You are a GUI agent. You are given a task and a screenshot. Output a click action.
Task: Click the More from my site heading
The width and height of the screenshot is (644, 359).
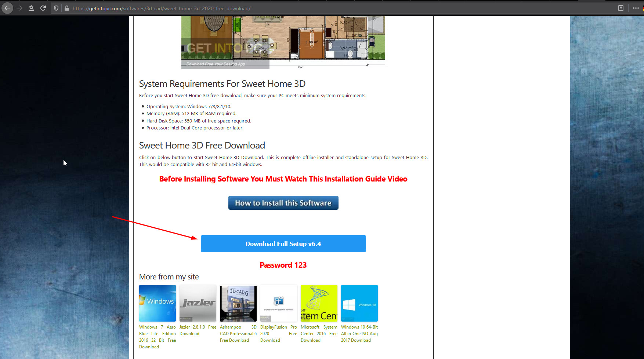(169, 277)
